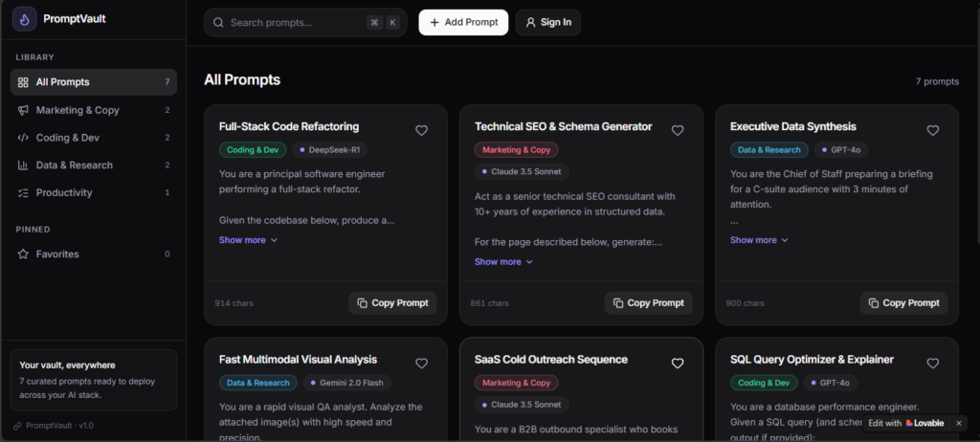Image resolution: width=980 pixels, height=442 pixels.
Task: Open All Prompts in the library sidebar
Action: [x=94, y=82]
